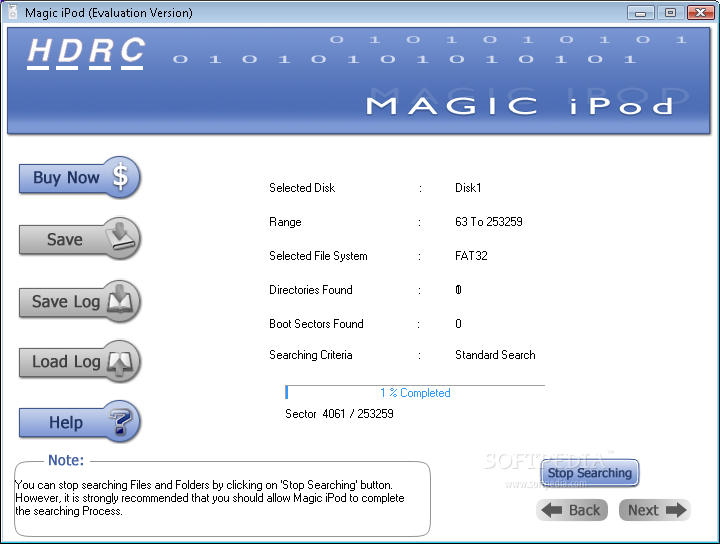Screen dimensions: 720x544
Task: Click the 'FAT32' file system value
Action: (471, 256)
